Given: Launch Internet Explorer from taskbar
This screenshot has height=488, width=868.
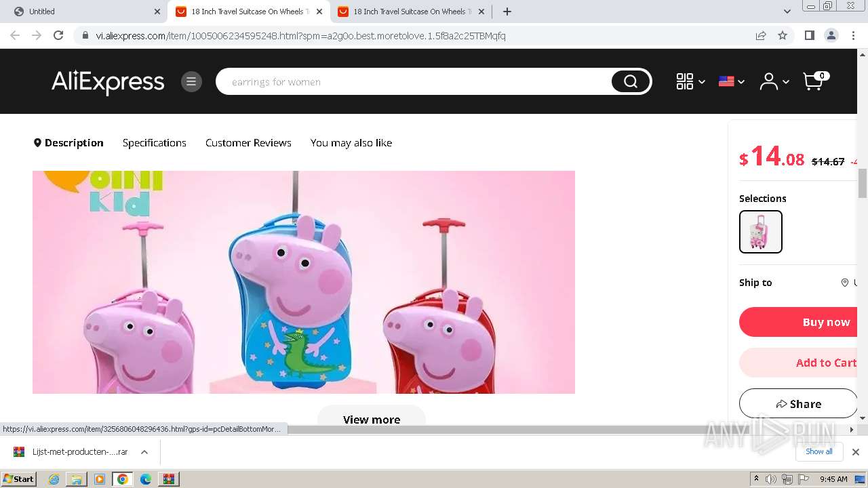Looking at the screenshot, I should tap(54, 479).
